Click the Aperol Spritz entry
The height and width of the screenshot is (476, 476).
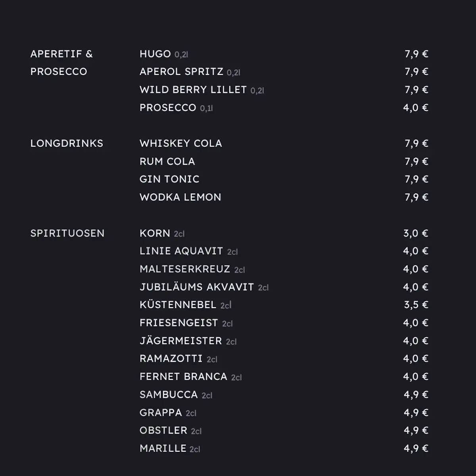point(190,72)
